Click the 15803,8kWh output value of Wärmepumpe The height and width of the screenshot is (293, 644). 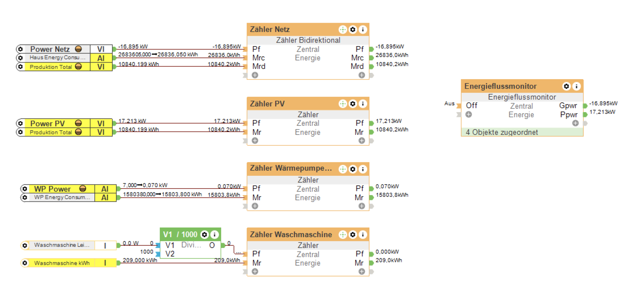pyautogui.click(x=392, y=195)
